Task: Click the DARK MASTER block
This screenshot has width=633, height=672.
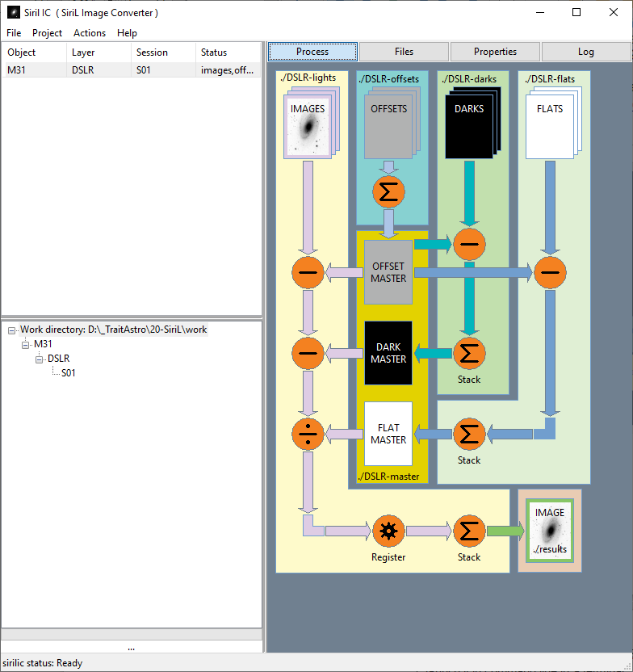Action: (388, 353)
